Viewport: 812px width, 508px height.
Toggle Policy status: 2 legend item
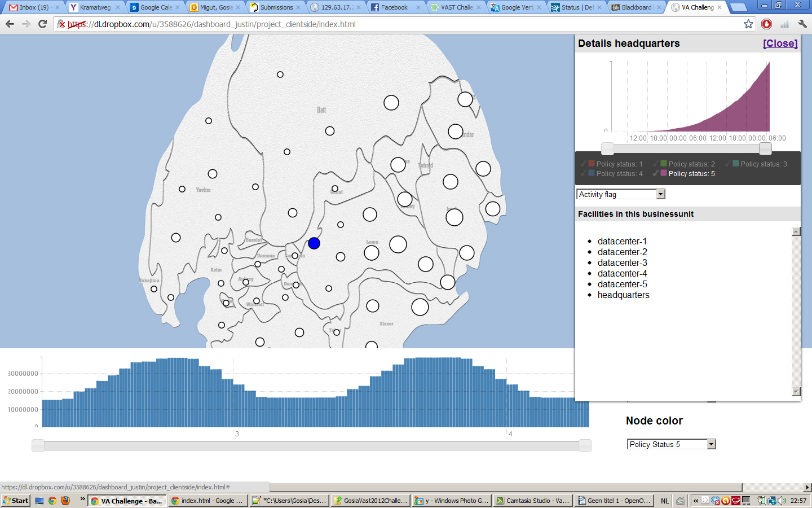[x=684, y=164]
